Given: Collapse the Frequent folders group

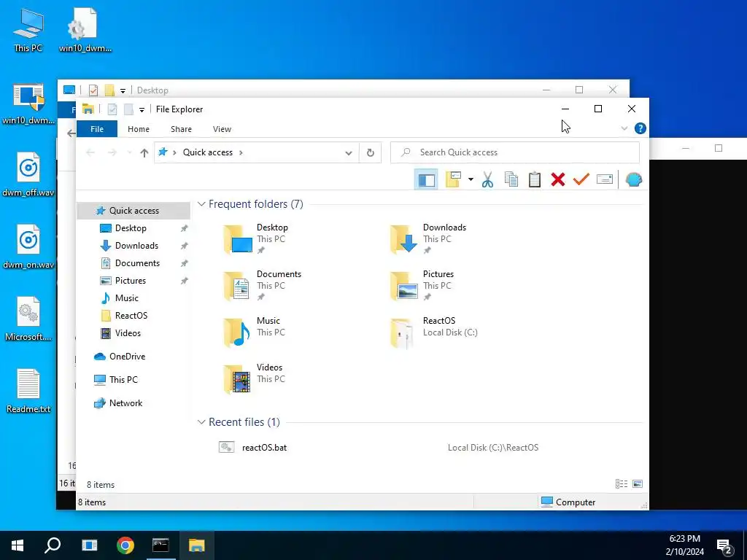Looking at the screenshot, I should tap(201, 204).
